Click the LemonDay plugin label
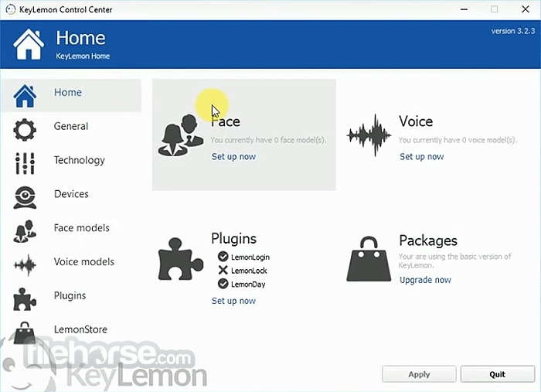541x392 pixels. (x=248, y=285)
